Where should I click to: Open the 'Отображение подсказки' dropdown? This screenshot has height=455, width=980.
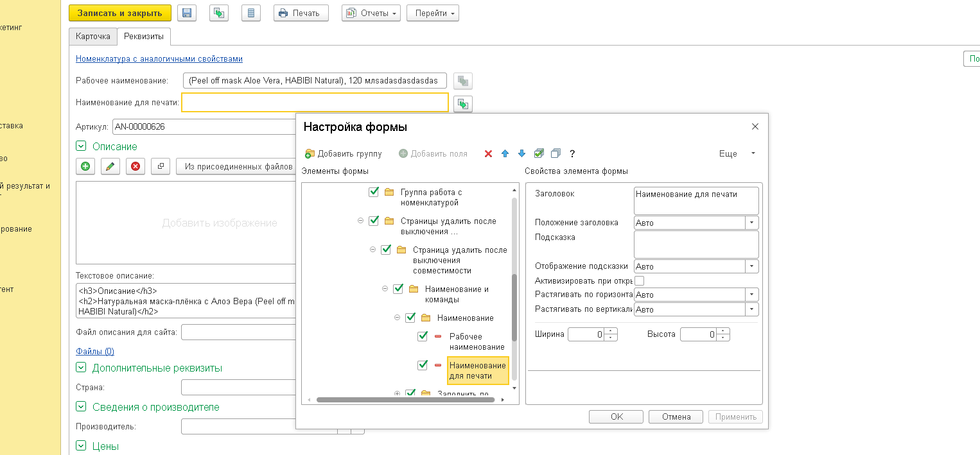(752, 266)
